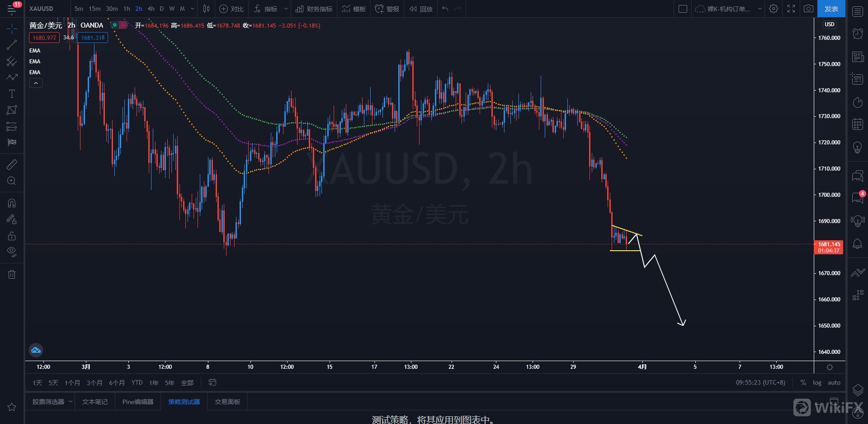
Task: Select the 15m timeframe
Action: 94,9
